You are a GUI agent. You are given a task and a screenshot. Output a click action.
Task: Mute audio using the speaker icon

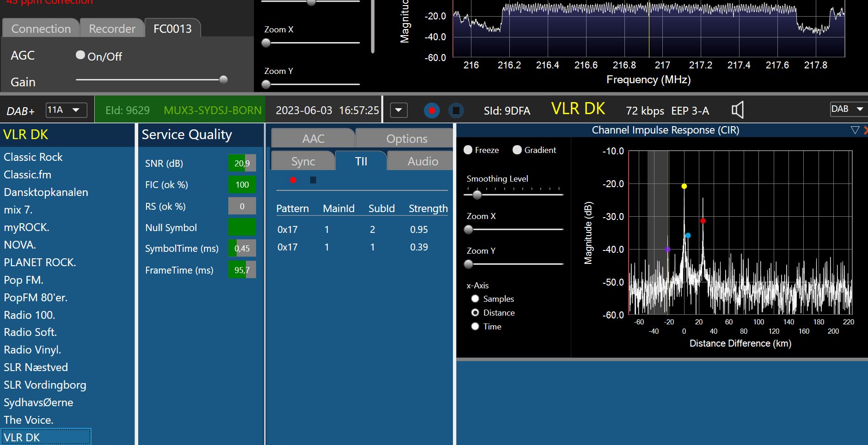pos(737,110)
